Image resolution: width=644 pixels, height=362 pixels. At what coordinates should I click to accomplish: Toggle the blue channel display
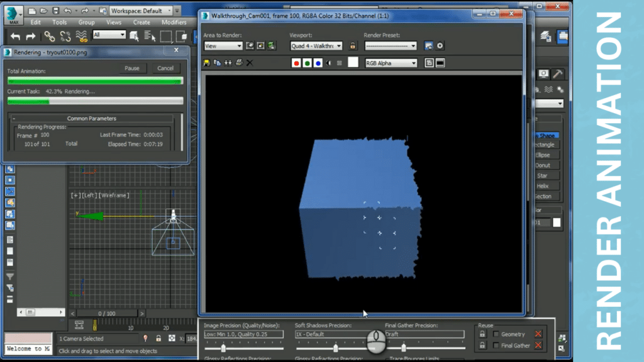coord(318,63)
